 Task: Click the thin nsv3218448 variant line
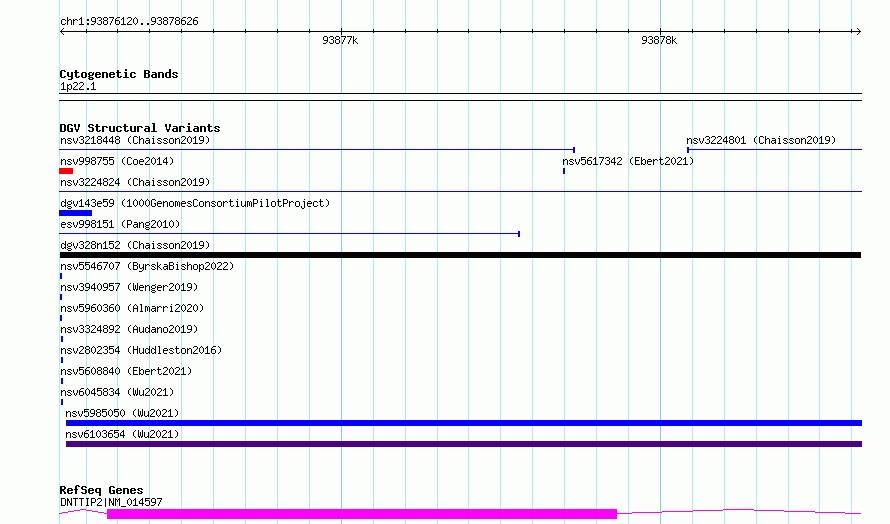pos(317,150)
